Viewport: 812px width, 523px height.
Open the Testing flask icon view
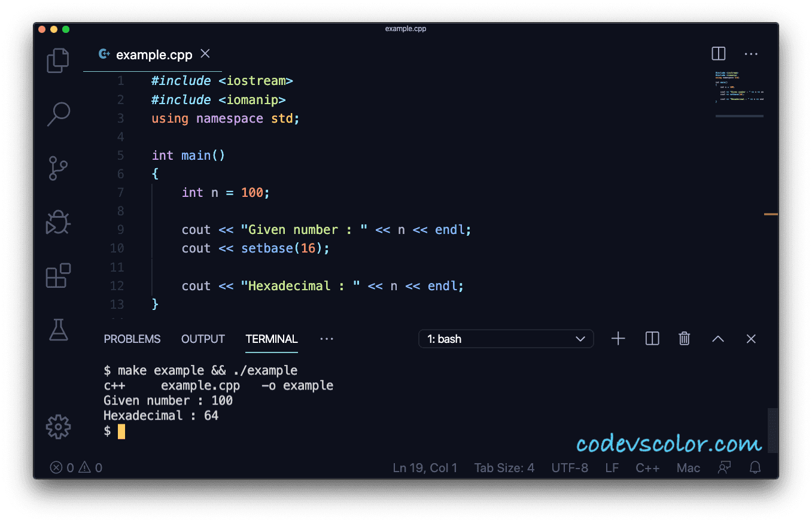[58, 330]
